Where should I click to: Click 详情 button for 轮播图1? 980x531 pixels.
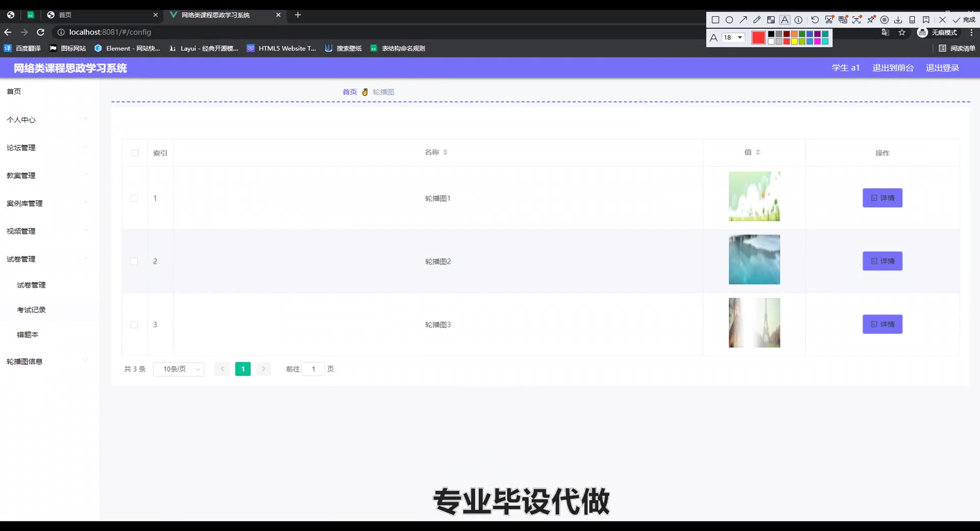click(x=883, y=198)
